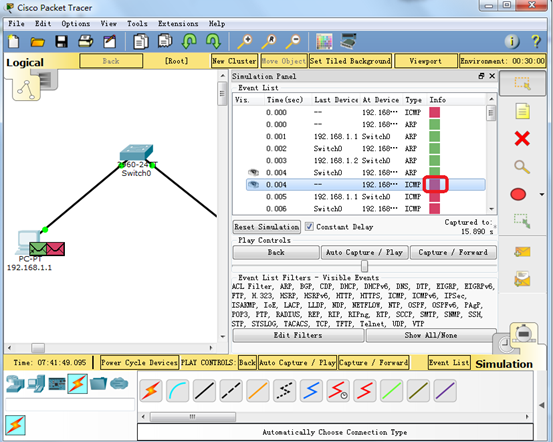553x442 pixels.
Task: Click the New Cluster button
Action: point(234,61)
